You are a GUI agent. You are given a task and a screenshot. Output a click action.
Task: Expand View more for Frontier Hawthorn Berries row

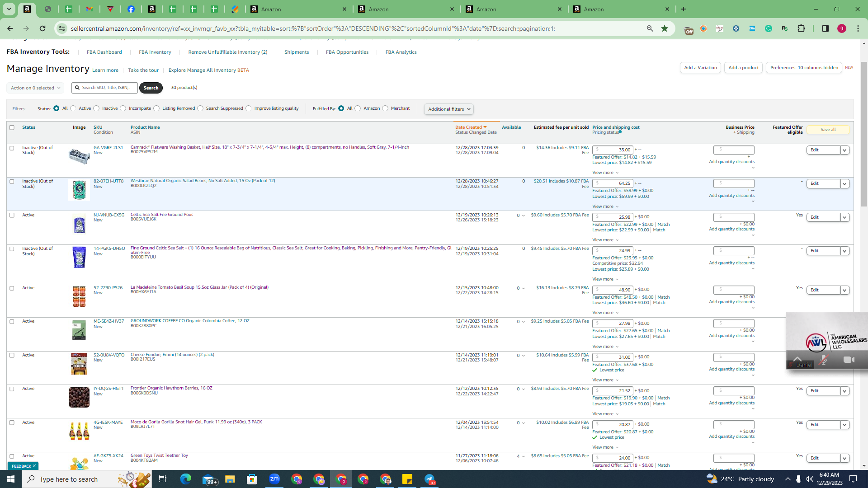(x=605, y=414)
